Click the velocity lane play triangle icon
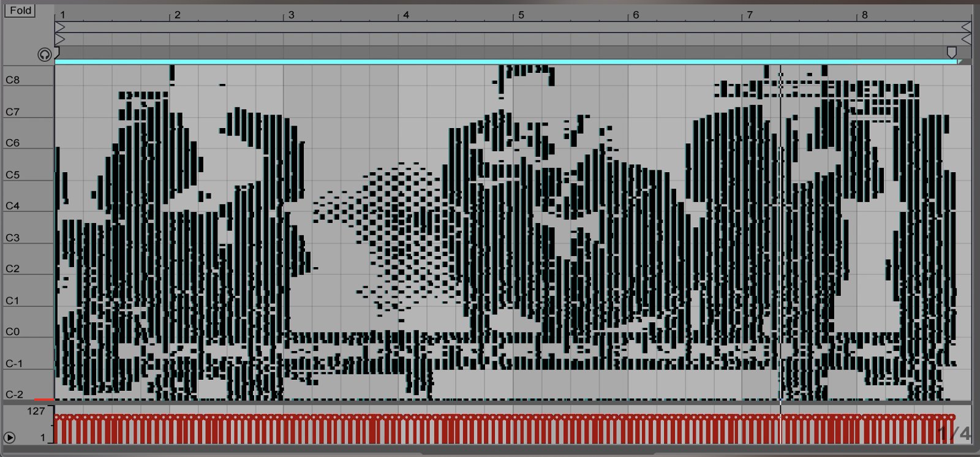This screenshot has width=980, height=457. (x=9, y=437)
